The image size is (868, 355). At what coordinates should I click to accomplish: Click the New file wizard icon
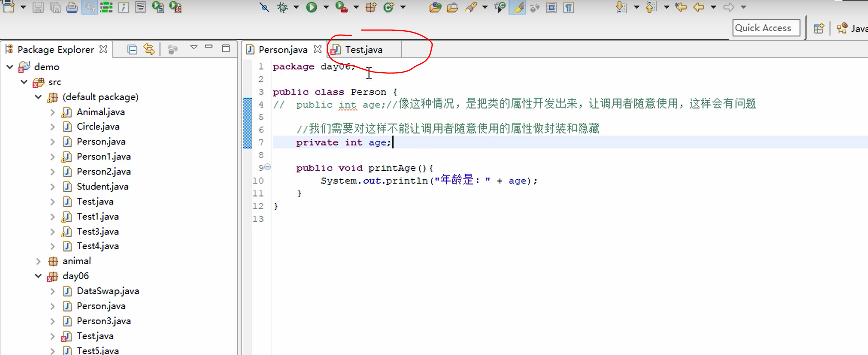[9, 7]
